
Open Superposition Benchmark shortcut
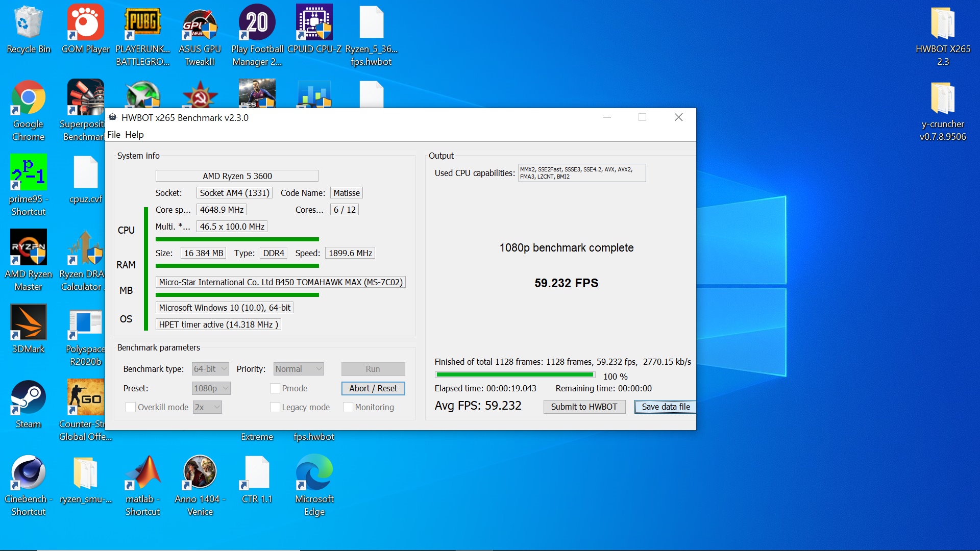click(85, 111)
